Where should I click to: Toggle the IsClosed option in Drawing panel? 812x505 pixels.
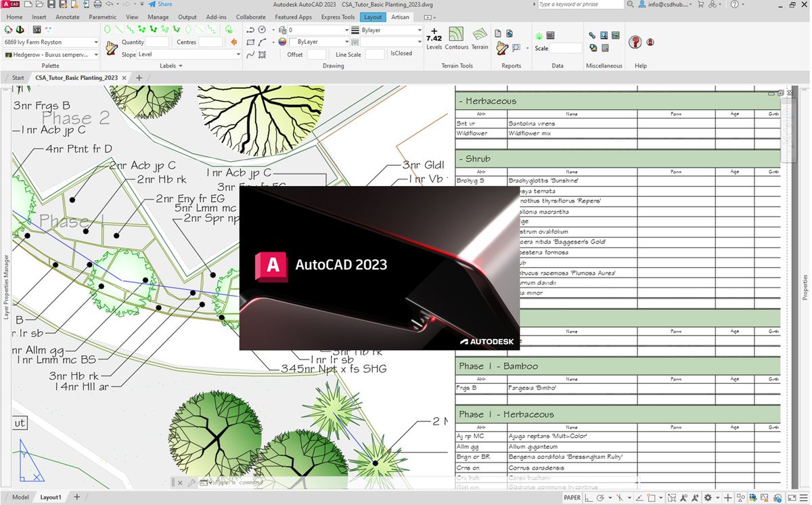click(401, 53)
